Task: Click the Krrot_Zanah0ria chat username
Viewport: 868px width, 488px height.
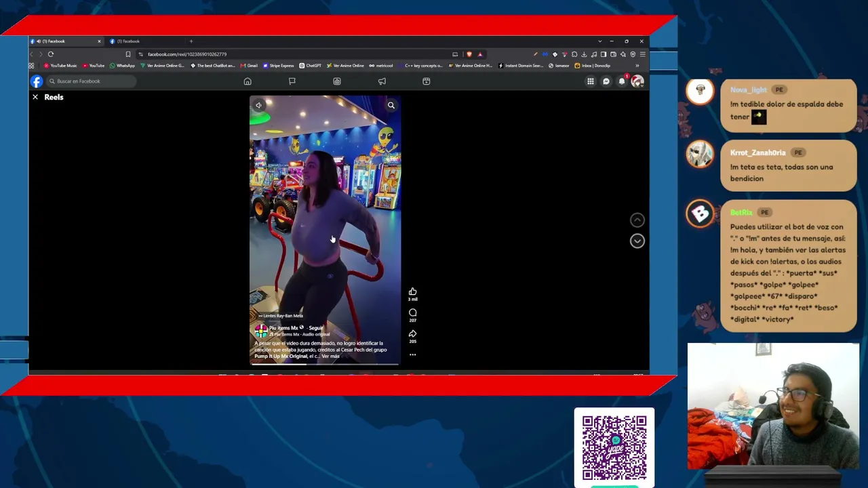Action: coord(757,152)
